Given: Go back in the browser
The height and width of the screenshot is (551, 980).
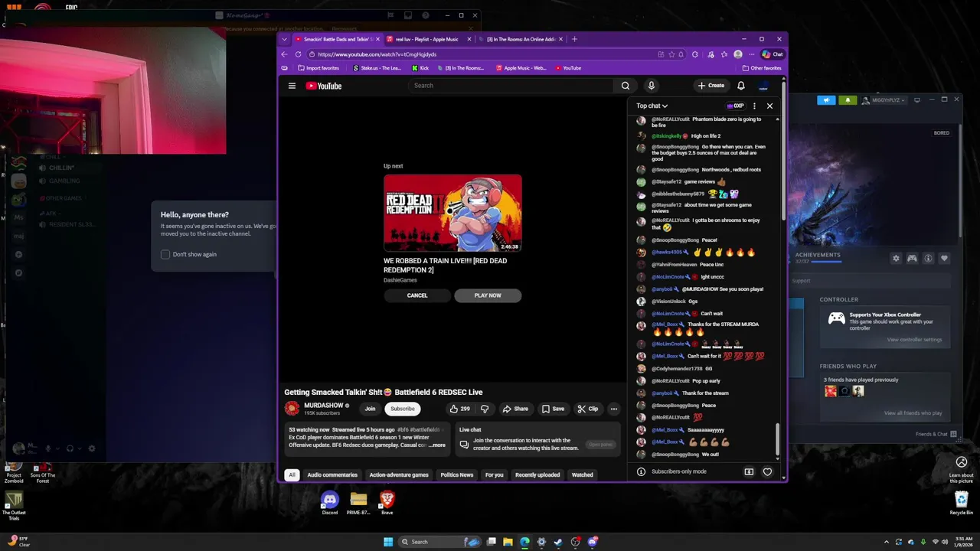Looking at the screenshot, I should point(285,54).
